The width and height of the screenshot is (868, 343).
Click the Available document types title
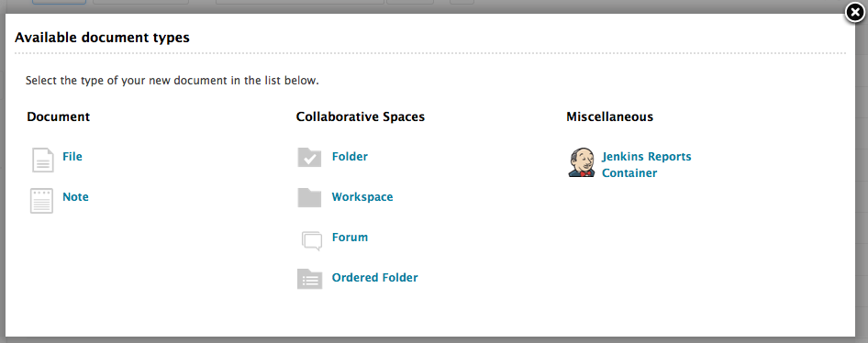pyautogui.click(x=102, y=38)
